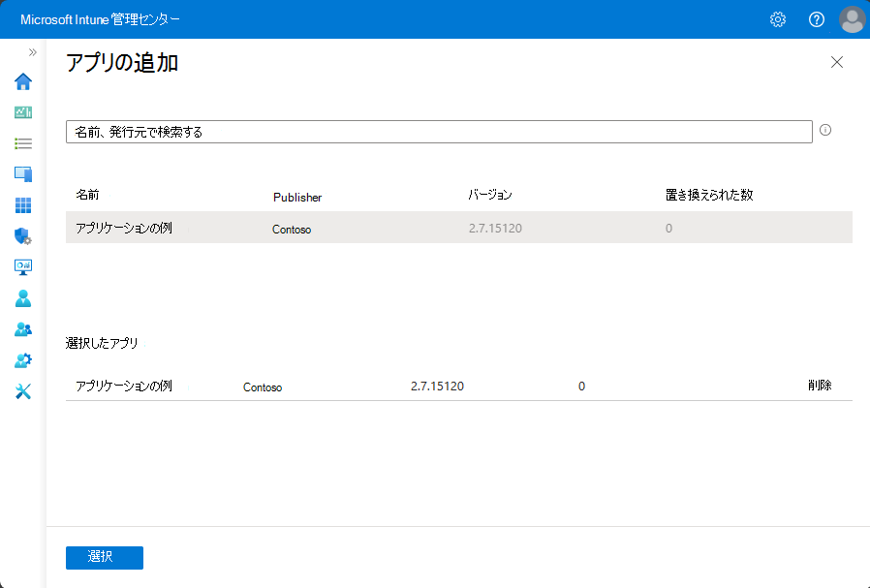The image size is (870, 588).
Task: Click 削除 to remove the selected app
Action: [819, 386]
